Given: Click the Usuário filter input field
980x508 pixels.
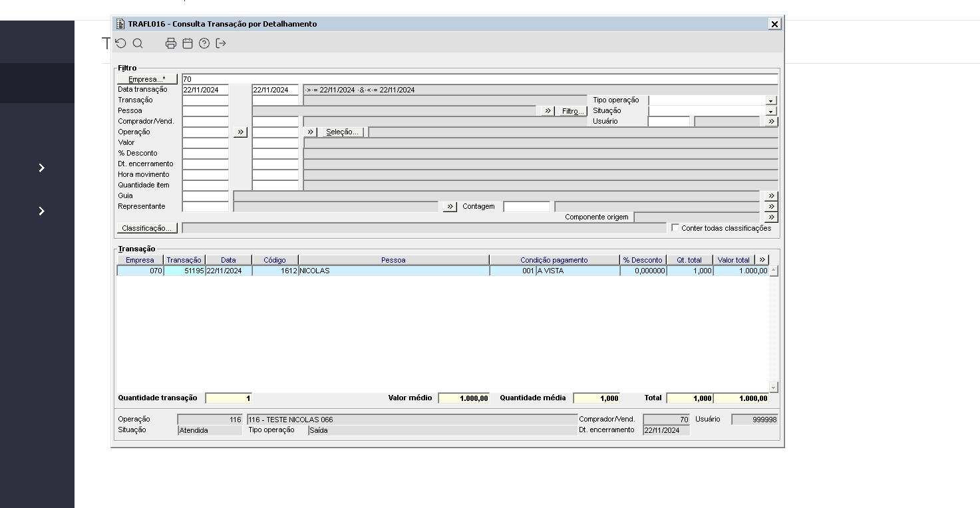Looking at the screenshot, I should click(x=669, y=122).
